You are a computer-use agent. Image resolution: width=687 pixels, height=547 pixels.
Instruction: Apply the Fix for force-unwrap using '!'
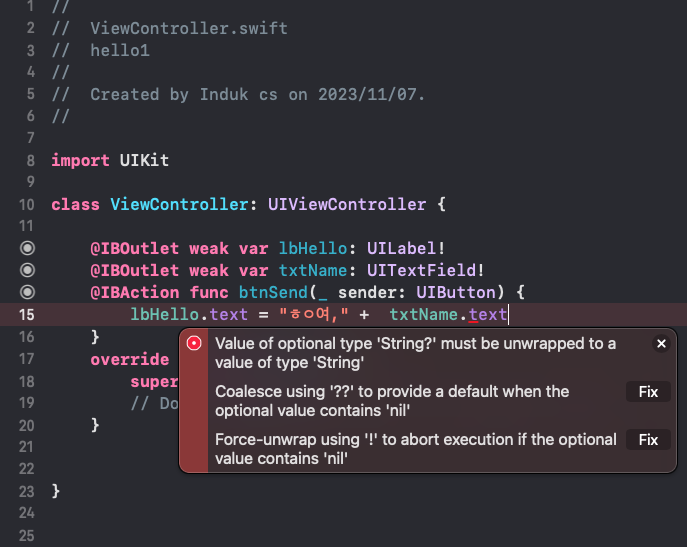coord(648,439)
